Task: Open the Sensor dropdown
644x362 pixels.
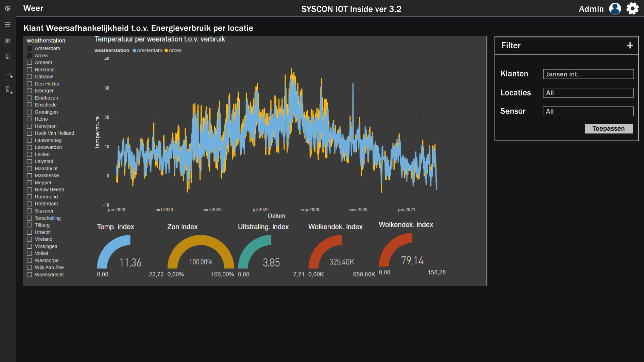Action: 588,111
